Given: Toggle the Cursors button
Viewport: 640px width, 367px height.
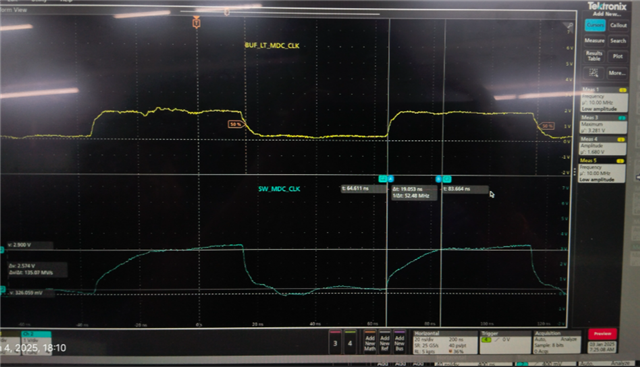Looking at the screenshot, I should click(x=595, y=25).
